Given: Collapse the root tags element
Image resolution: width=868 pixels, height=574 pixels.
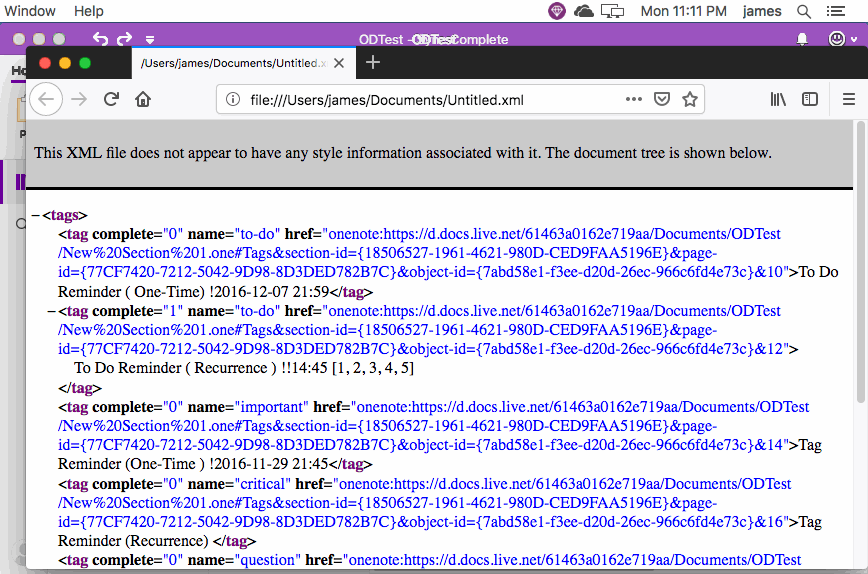Looking at the screenshot, I should 36,215.
